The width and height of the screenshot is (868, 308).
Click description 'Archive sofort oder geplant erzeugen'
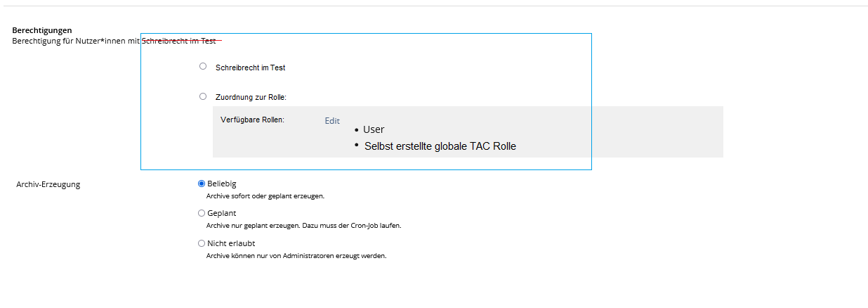click(265, 196)
